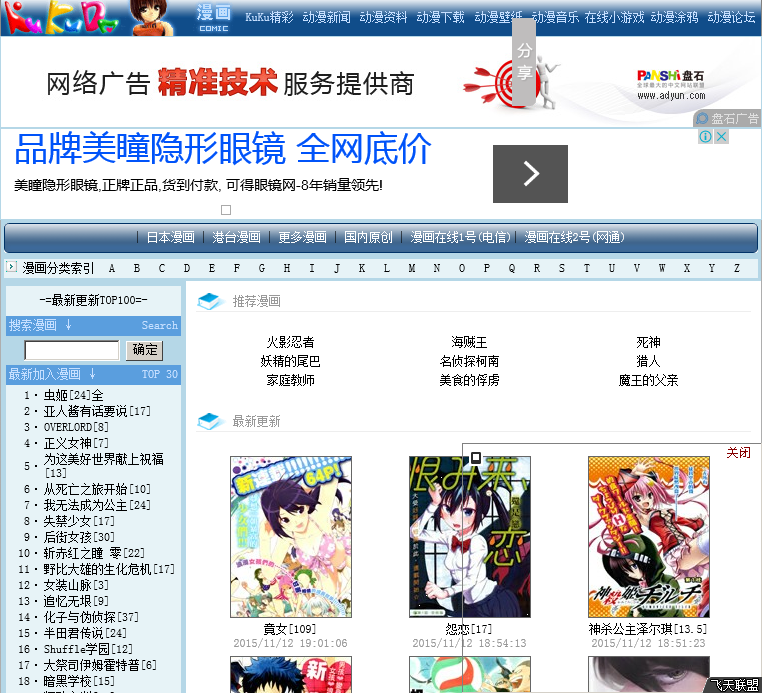Open 动漫新闻 in top navigation

pyautogui.click(x=326, y=17)
